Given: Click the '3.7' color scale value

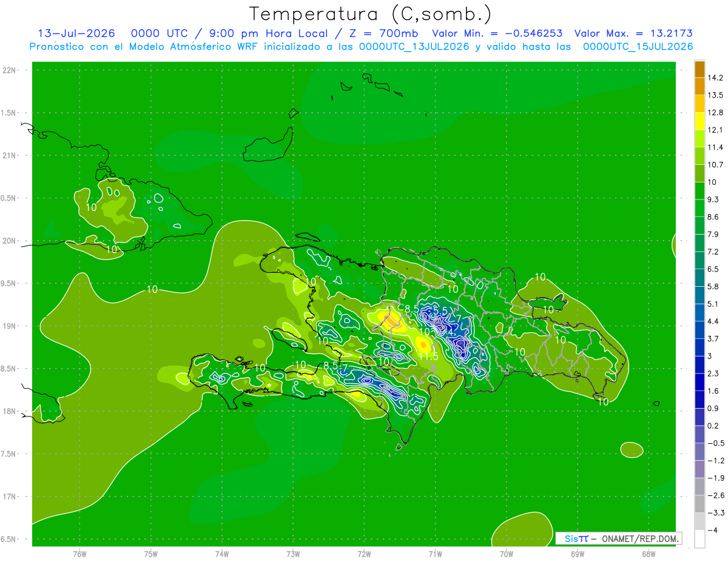Looking at the screenshot, I should coord(713,339).
